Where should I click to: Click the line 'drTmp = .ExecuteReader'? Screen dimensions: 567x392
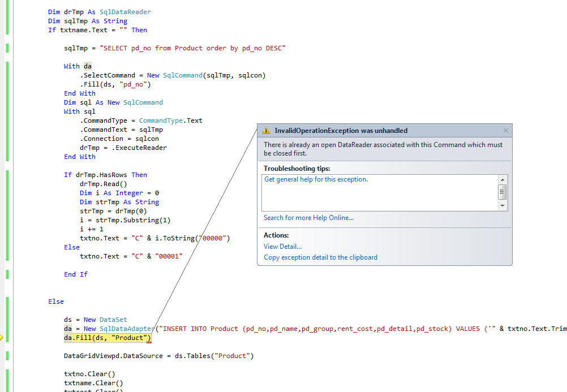tap(123, 148)
